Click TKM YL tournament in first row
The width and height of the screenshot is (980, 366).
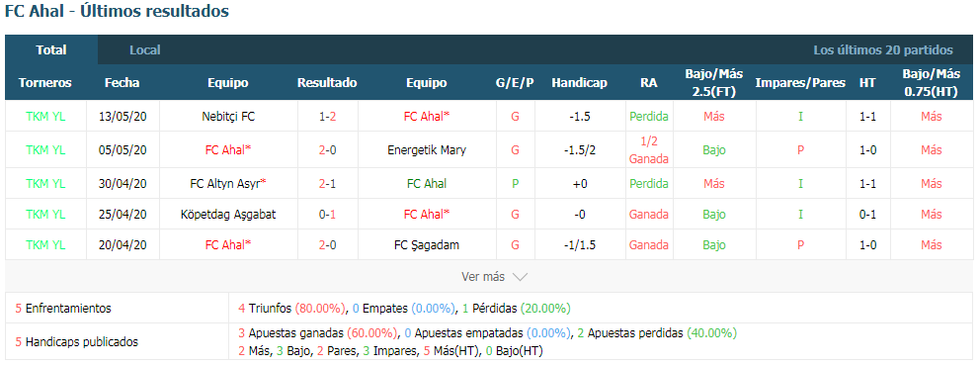pos(45,117)
